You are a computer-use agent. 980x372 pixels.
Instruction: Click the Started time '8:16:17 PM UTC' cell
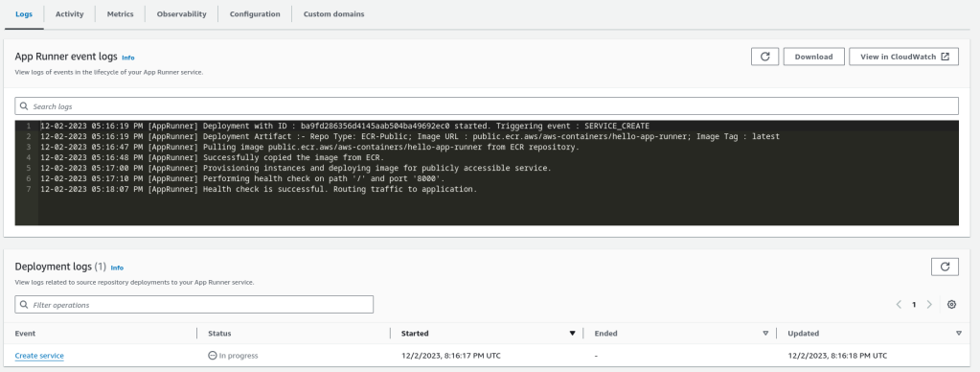(450, 356)
